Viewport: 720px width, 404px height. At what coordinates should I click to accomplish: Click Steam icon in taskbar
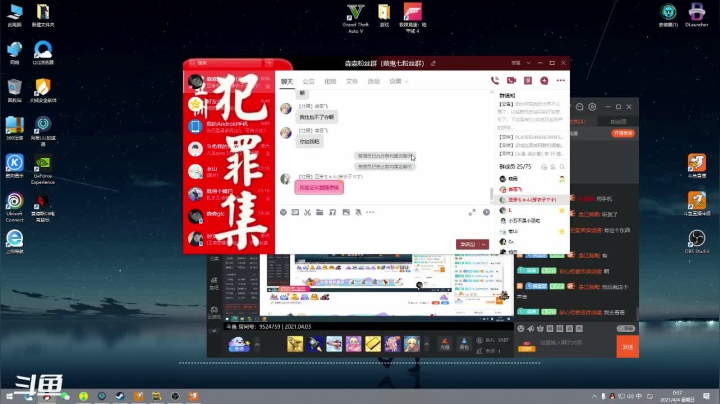pyautogui.click(x=120, y=396)
